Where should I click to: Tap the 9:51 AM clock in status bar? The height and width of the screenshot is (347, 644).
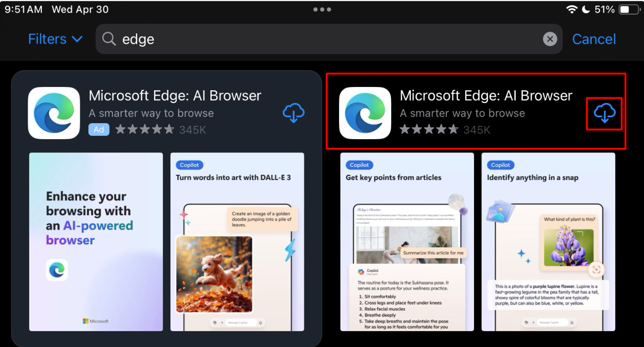(23, 9)
